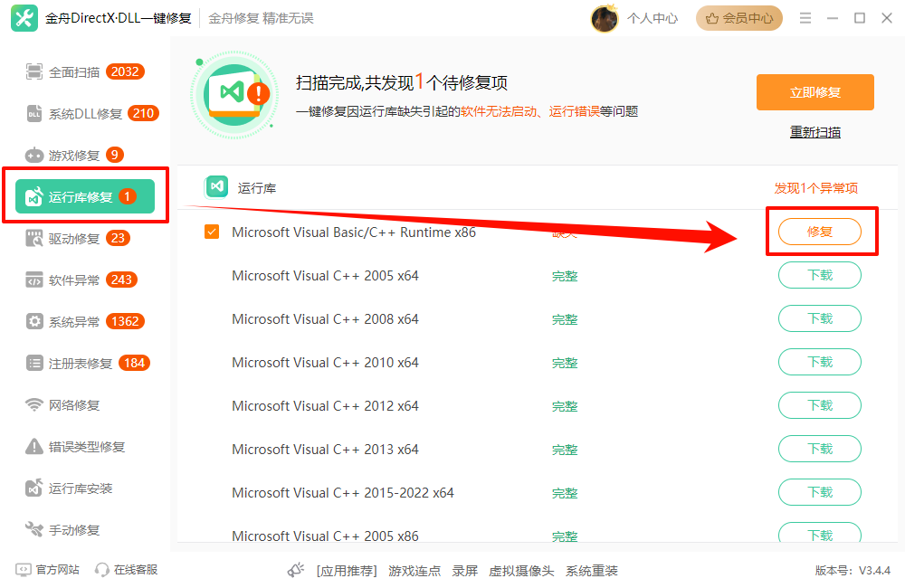The width and height of the screenshot is (905, 588).
Task: Click the 应用推荐 label
Action: click(347, 571)
